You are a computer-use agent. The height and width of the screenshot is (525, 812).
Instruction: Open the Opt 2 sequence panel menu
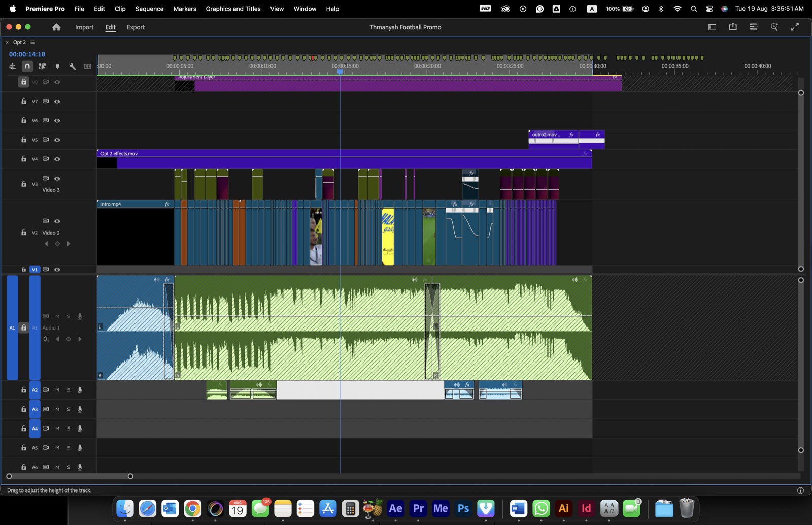point(32,42)
